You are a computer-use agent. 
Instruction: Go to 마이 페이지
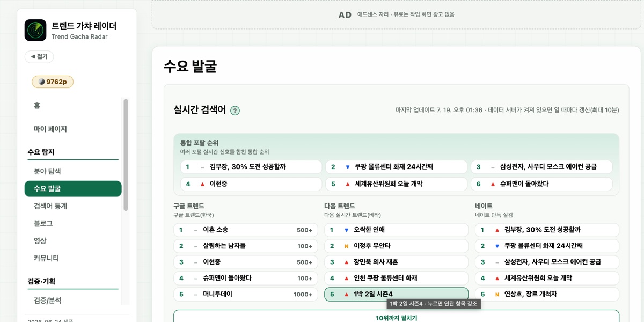pos(73,129)
